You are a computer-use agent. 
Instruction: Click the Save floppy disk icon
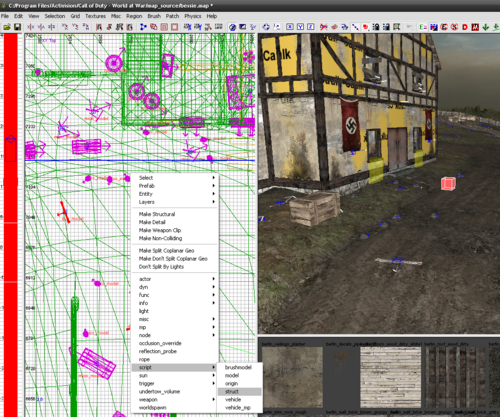pos(17,27)
